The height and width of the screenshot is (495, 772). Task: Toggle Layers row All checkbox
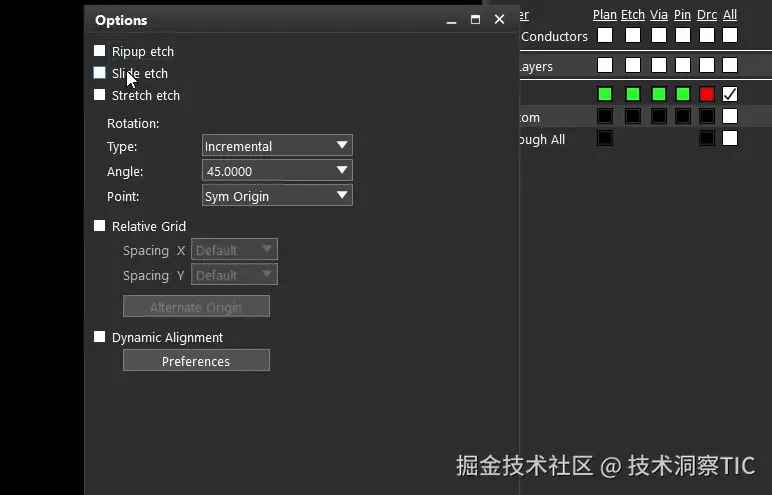point(730,65)
